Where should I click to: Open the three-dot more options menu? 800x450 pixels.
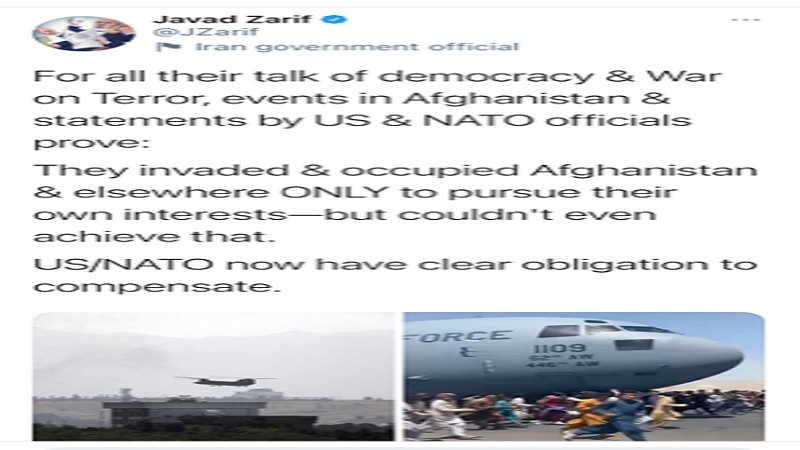coord(745,20)
